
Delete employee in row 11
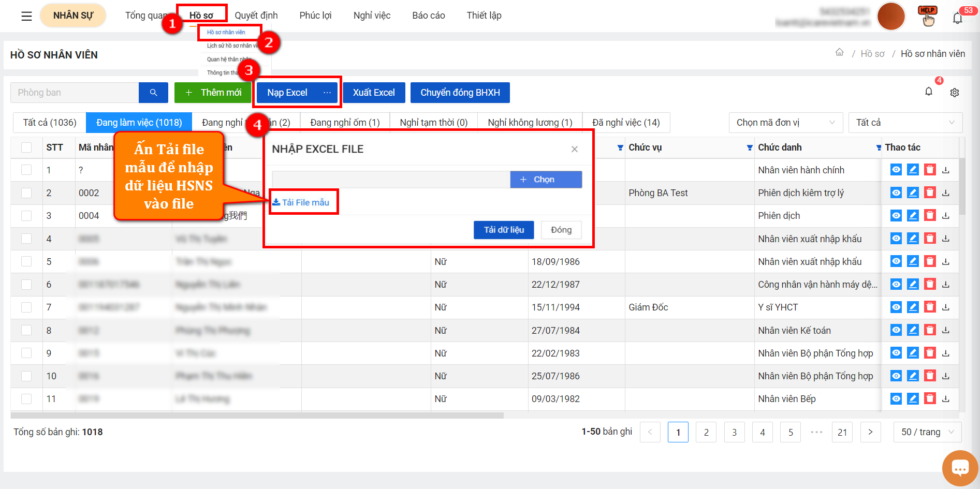[x=930, y=398]
